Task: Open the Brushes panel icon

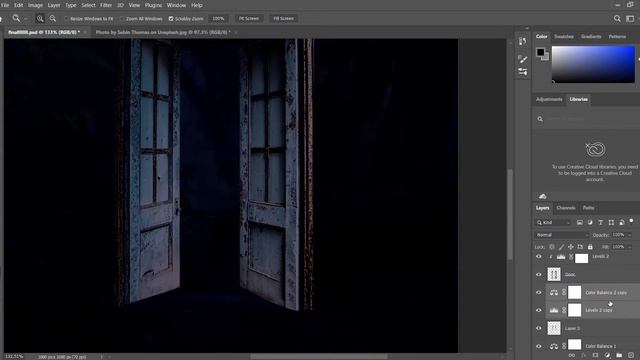Action: [x=522, y=59]
